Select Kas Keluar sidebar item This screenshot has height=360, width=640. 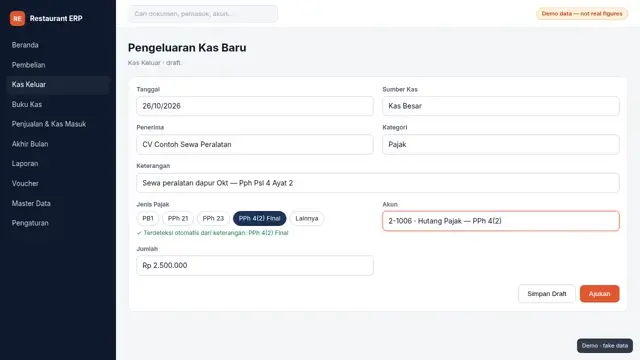(x=58, y=84)
